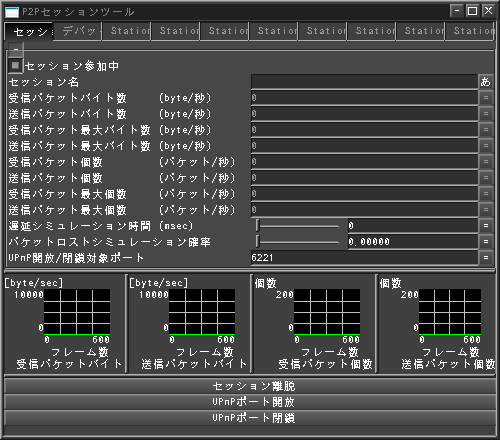Click the パケットロスシミュレーション確率 slider handle
This screenshot has height=440, width=500.
pos(257,242)
